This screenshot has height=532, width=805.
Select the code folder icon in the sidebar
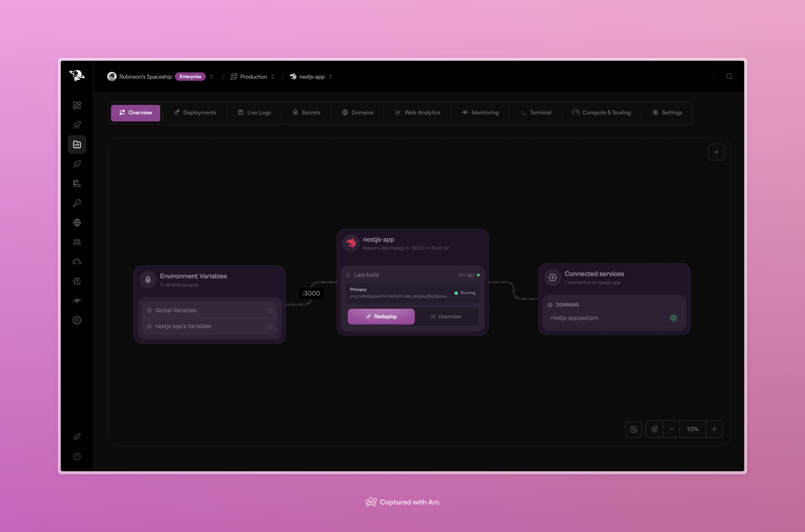(x=77, y=145)
